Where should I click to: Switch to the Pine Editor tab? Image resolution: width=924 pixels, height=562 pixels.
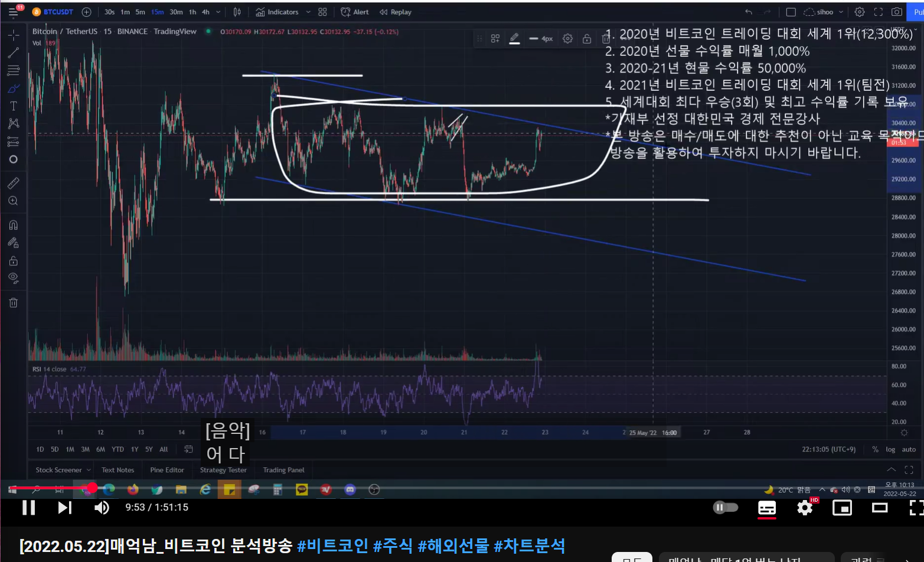[167, 470]
